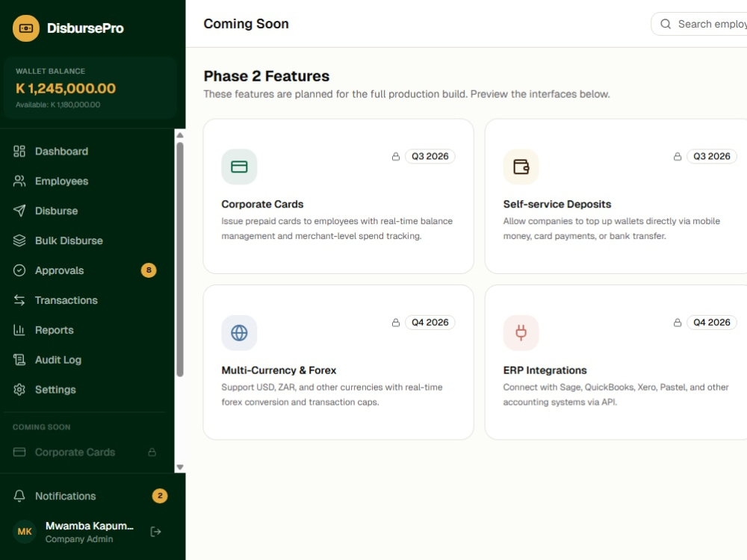Screen dimensions: 747x560
Task: Click the Multi-Currency & Forex card title
Action: [279, 370]
